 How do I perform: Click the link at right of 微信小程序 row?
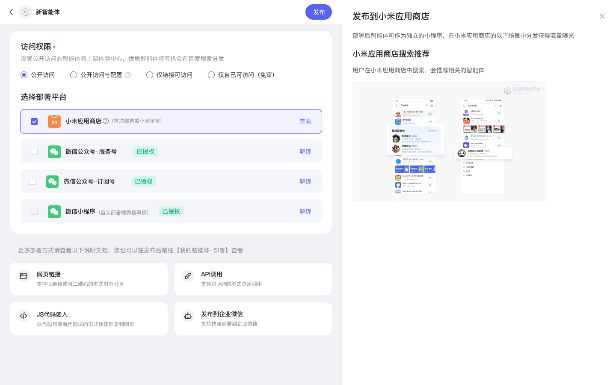pos(305,211)
